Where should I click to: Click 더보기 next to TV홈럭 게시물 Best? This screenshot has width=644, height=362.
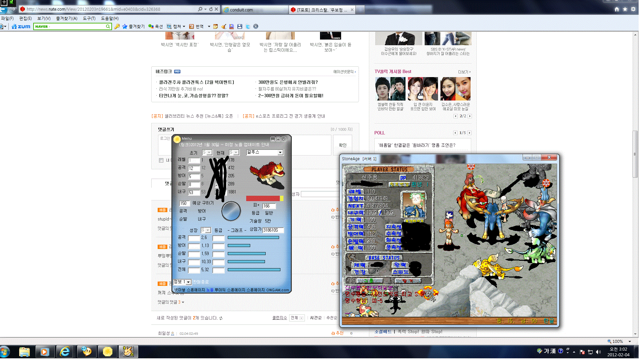(x=464, y=72)
